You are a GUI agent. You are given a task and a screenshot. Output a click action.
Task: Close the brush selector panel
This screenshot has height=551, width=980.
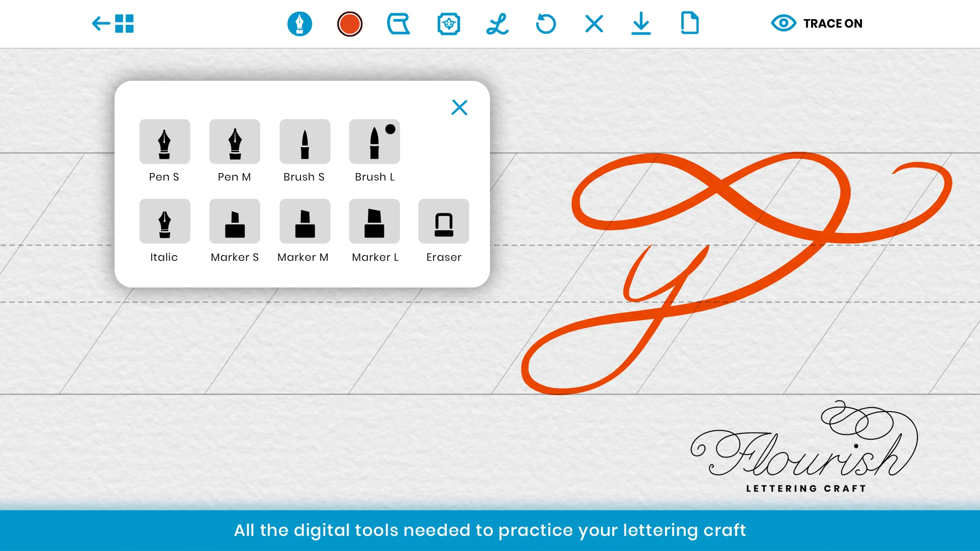460,108
